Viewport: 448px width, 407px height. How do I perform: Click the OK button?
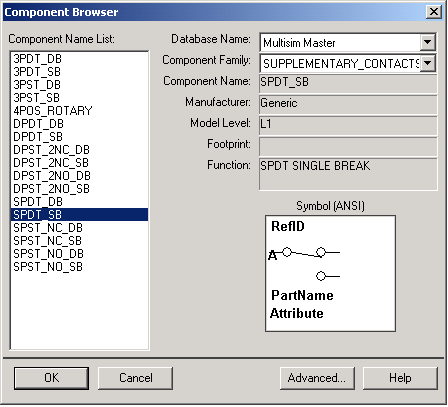tap(52, 378)
